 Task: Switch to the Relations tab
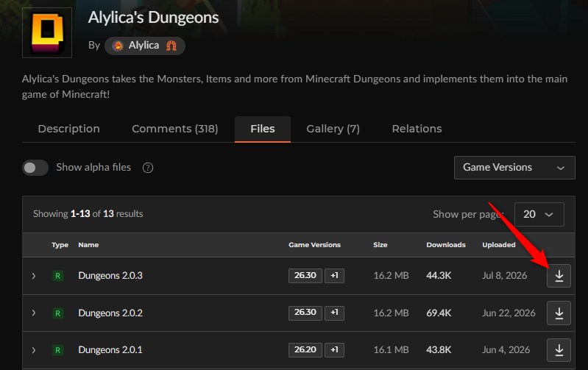[417, 129]
